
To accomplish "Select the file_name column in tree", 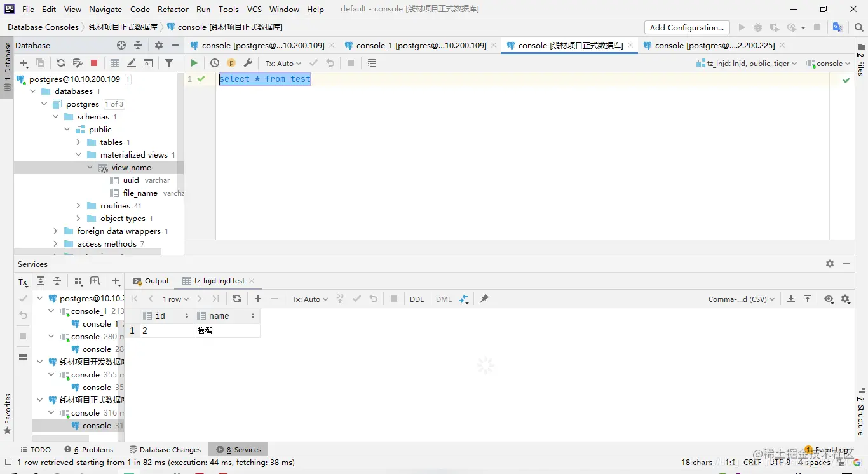I will 140,193.
